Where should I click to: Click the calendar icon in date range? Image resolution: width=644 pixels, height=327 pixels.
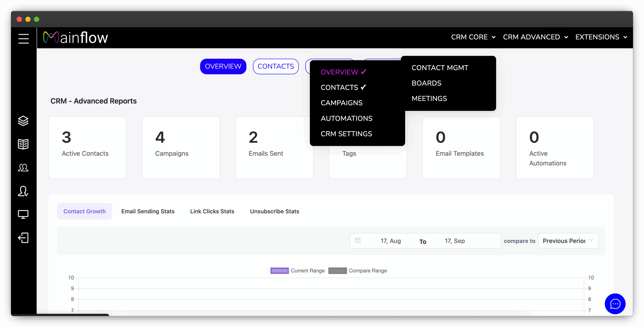click(x=357, y=240)
